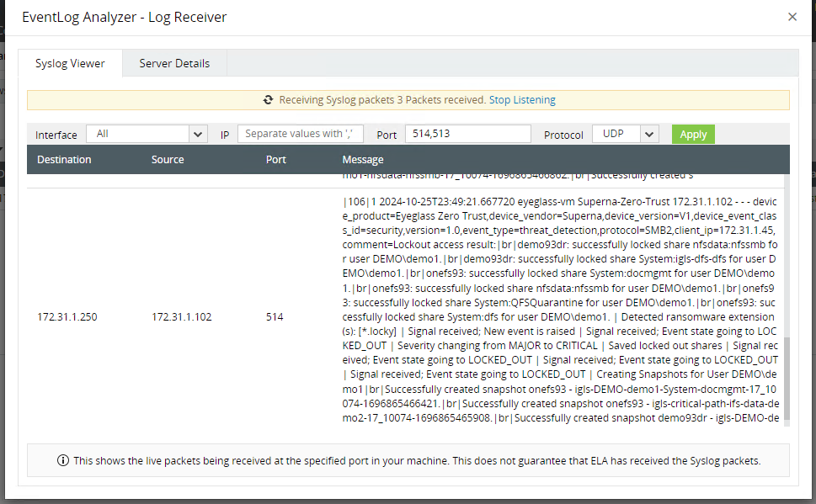Open the Protocol dropdown set to UDP
This screenshot has width=816, height=504.
(x=619, y=134)
